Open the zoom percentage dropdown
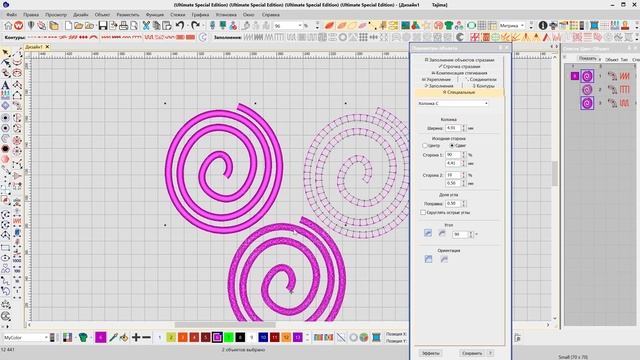 pyautogui.click(x=300, y=26)
